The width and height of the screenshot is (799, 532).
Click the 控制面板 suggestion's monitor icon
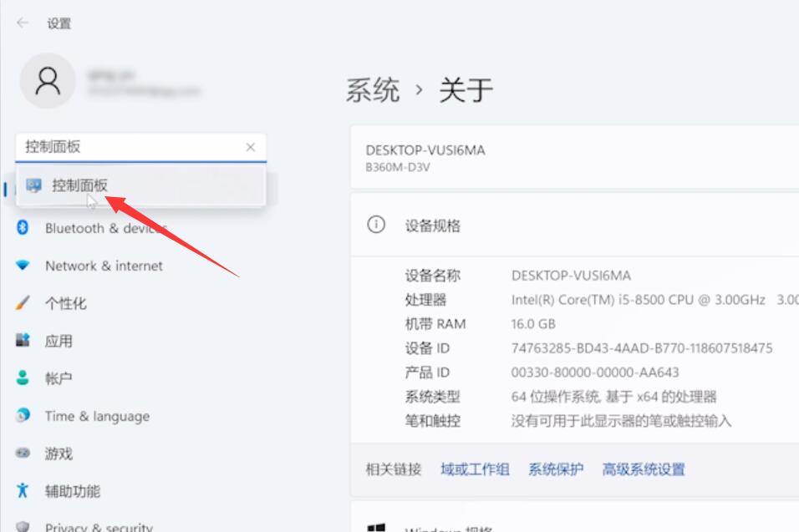coord(33,185)
